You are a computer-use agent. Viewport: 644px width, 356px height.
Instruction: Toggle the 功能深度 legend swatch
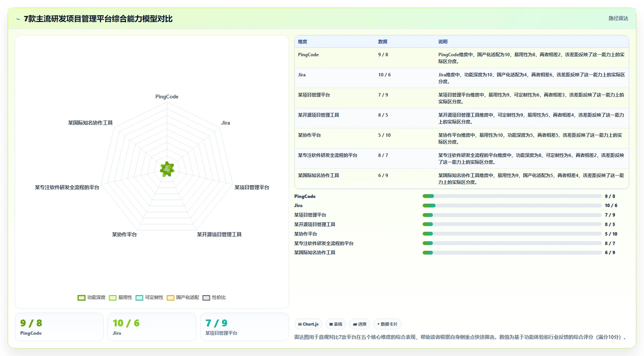(81, 298)
